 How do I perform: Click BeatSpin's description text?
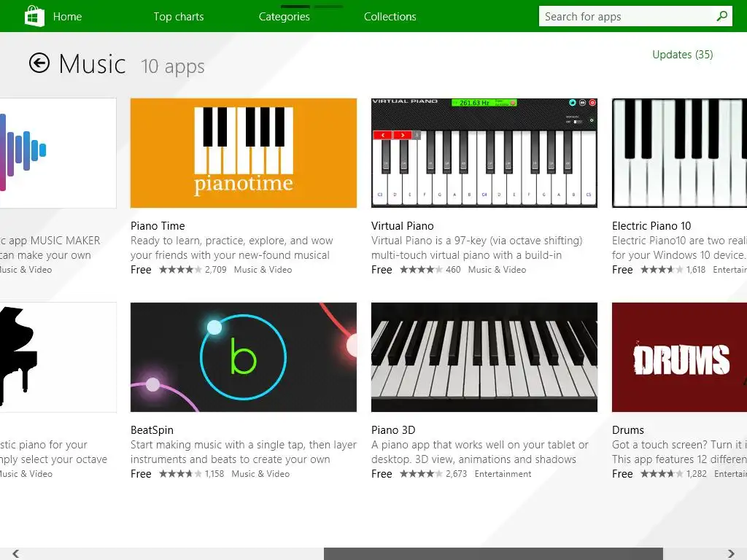244,452
